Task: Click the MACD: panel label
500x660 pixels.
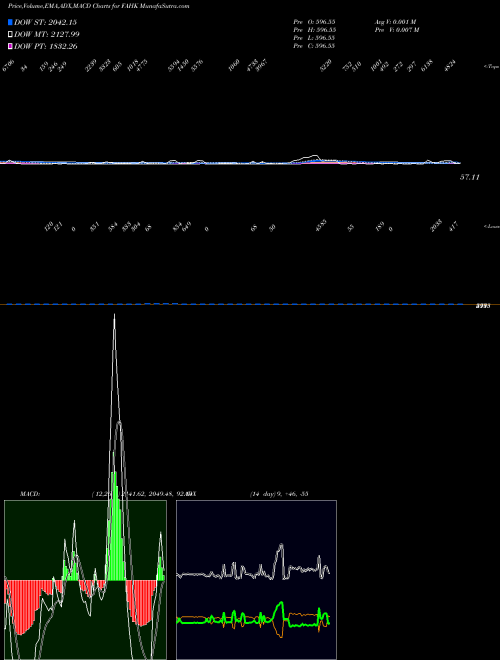Action: [x=29, y=494]
